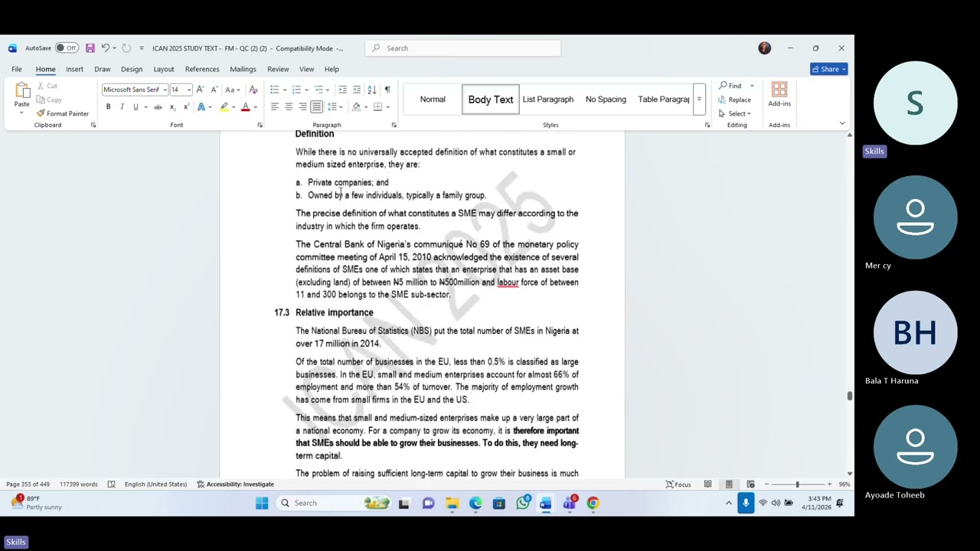
Task: Switch to the References tab
Action: point(202,69)
